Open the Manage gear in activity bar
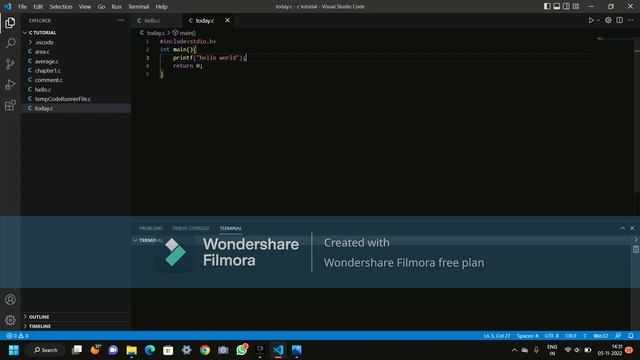 (10, 320)
